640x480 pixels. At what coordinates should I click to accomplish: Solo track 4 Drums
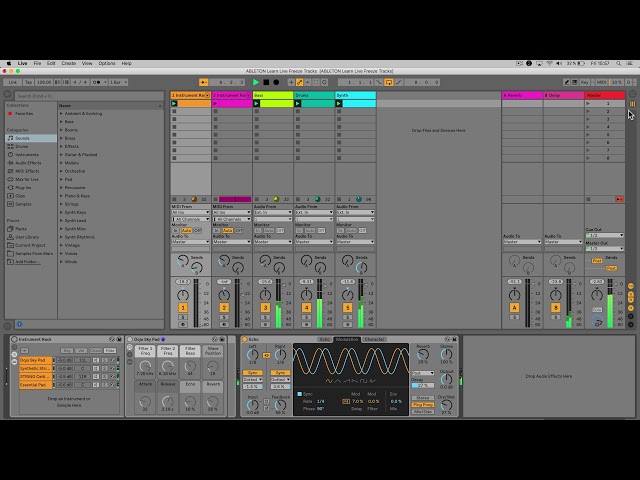tap(306, 317)
